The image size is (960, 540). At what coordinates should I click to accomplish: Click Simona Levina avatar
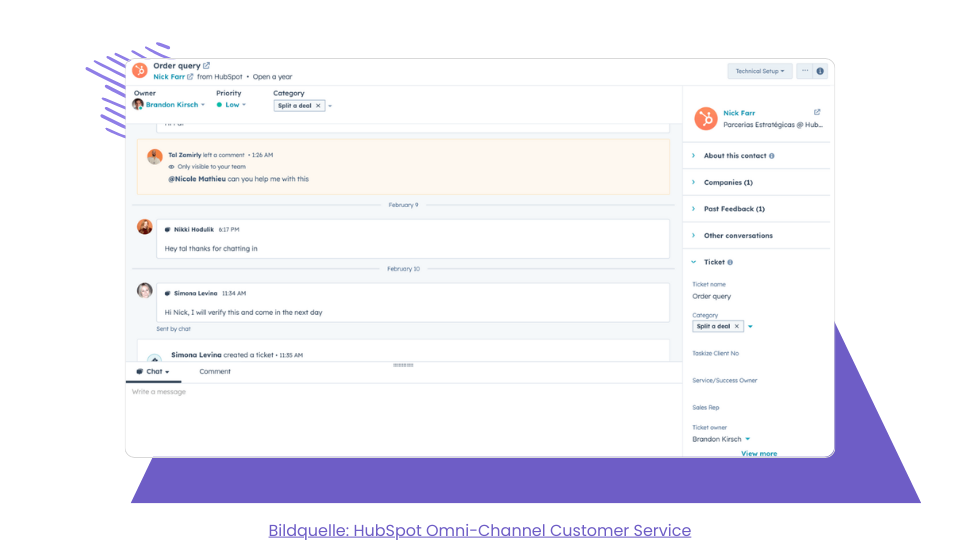point(144,290)
